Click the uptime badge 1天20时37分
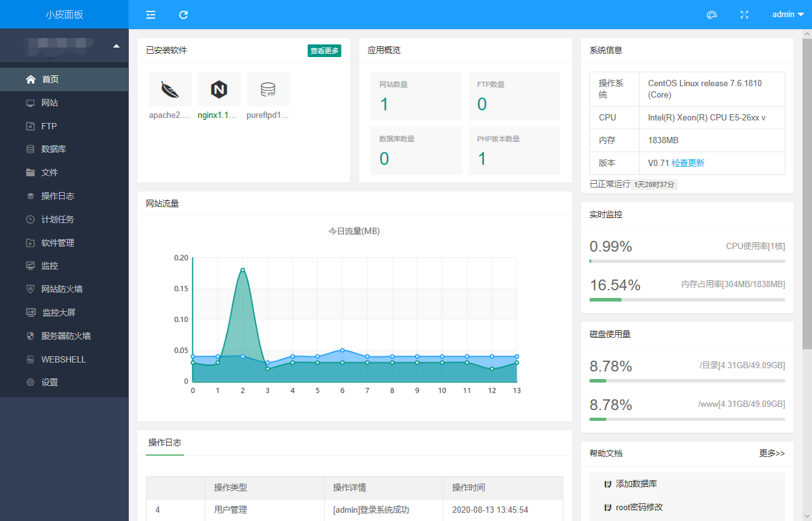The width and height of the screenshot is (812, 521). click(x=654, y=184)
